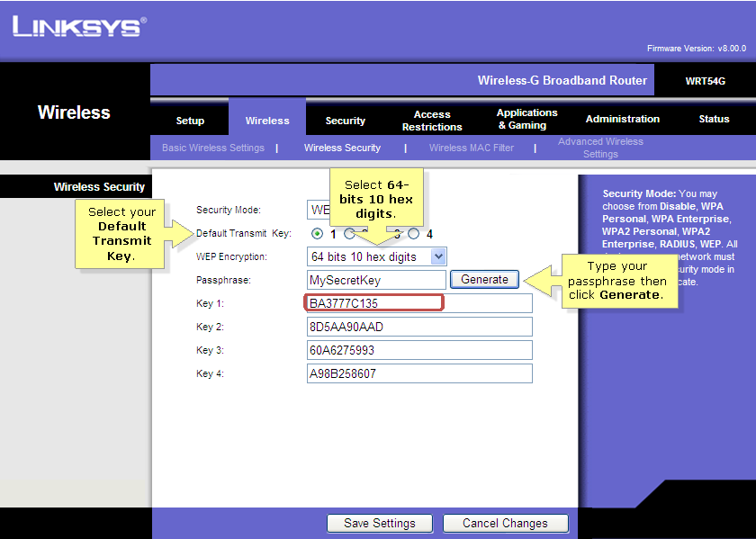This screenshot has width=756, height=539.
Task: Open Applications & Gaming tab
Action: tap(527, 119)
